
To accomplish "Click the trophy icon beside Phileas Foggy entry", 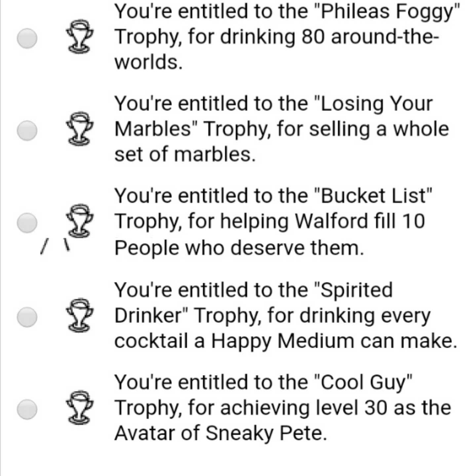I will point(79,36).
